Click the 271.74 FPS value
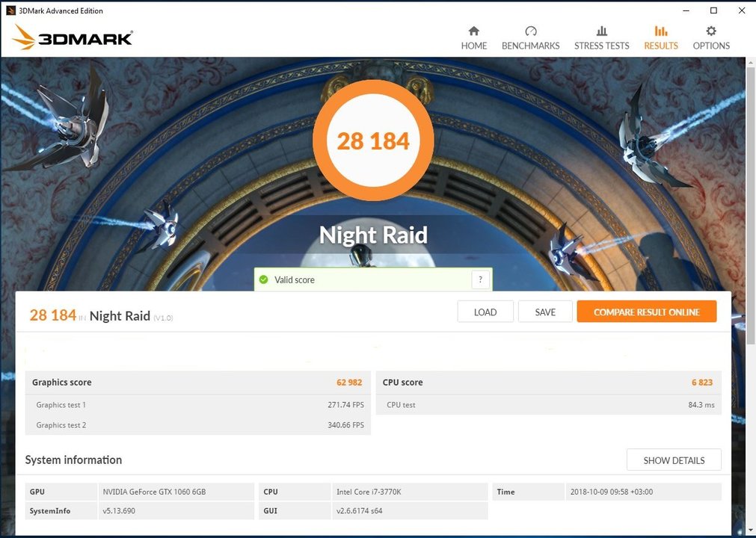 (345, 405)
